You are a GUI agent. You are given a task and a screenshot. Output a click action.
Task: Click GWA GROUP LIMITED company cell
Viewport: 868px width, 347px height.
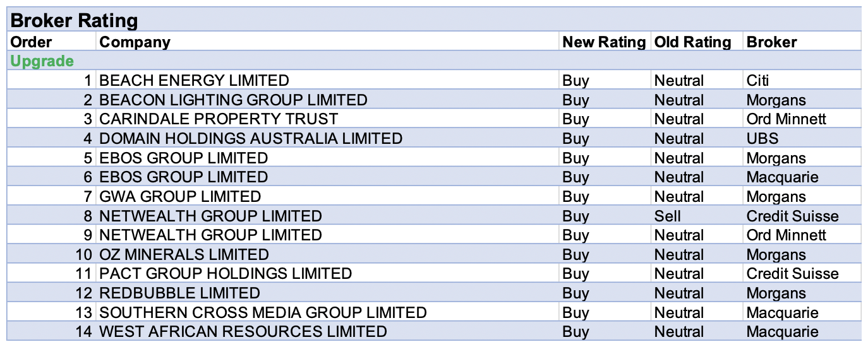click(x=180, y=197)
